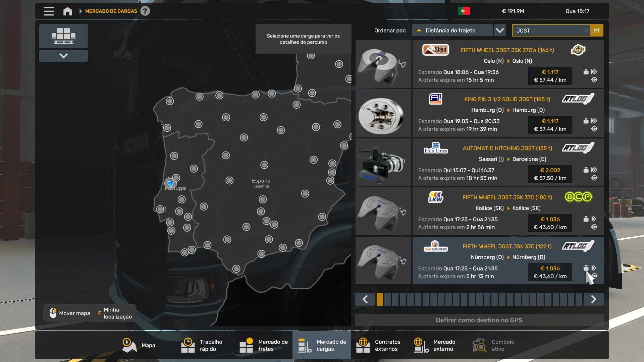Screen dimensions: 644x362
Task: Click the fifth wheel Oslo cargo thumbnail
Action: (383, 64)
